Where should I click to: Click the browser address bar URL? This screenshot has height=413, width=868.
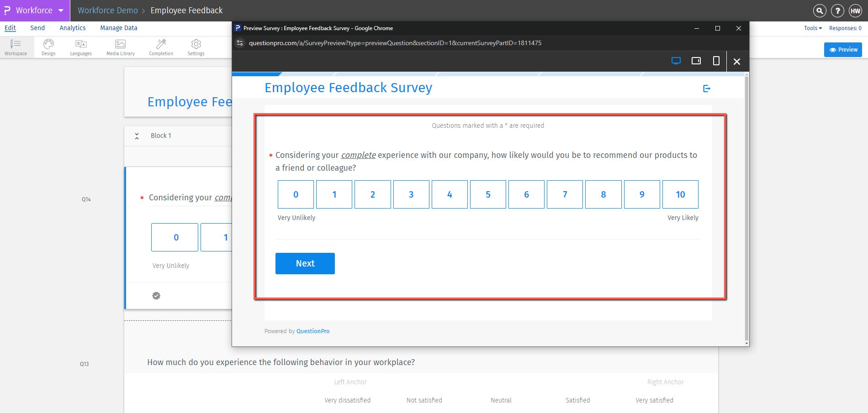[395, 43]
